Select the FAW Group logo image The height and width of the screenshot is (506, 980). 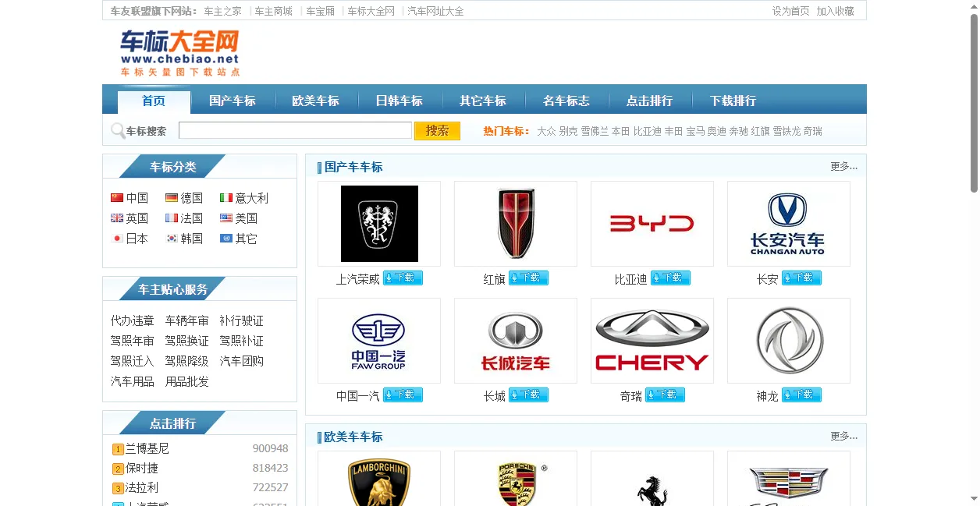[x=378, y=341]
